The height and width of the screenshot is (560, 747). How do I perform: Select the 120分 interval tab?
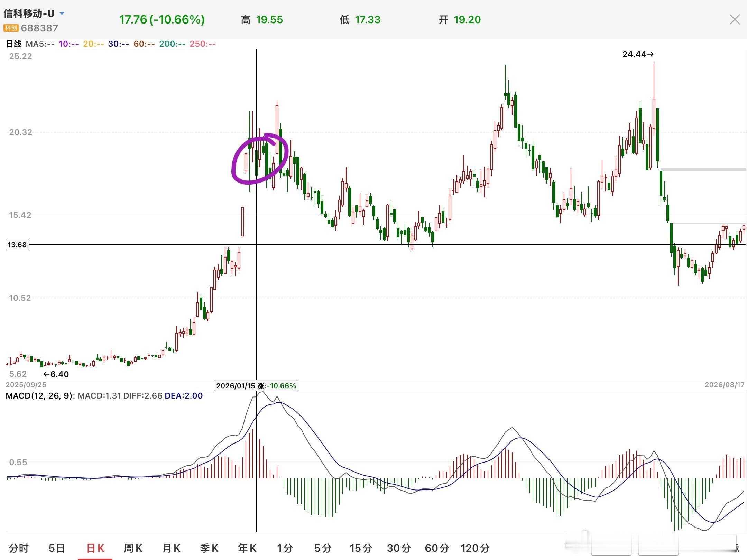pos(475,548)
